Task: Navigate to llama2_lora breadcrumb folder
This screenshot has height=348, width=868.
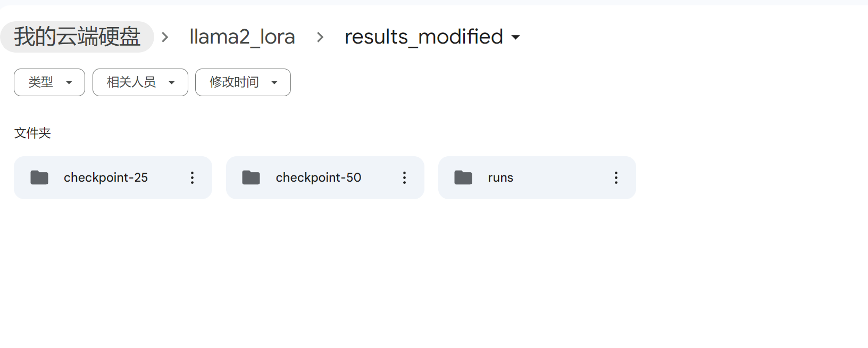Action: 242,37
